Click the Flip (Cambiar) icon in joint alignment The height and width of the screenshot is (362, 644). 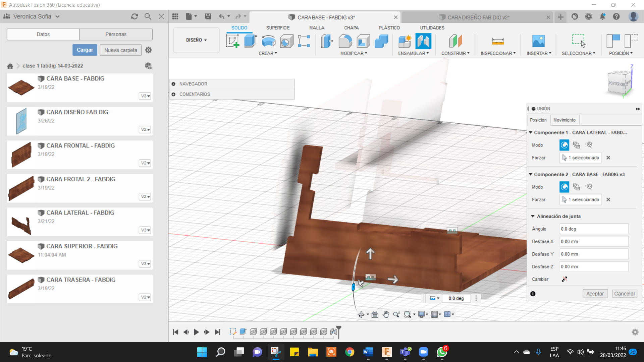coord(564,279)
